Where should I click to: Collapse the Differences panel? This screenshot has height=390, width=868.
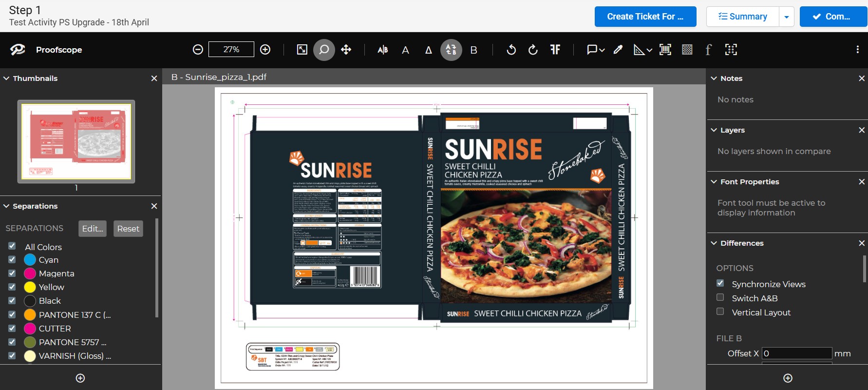pyautogui.click(x=714, y=243)
